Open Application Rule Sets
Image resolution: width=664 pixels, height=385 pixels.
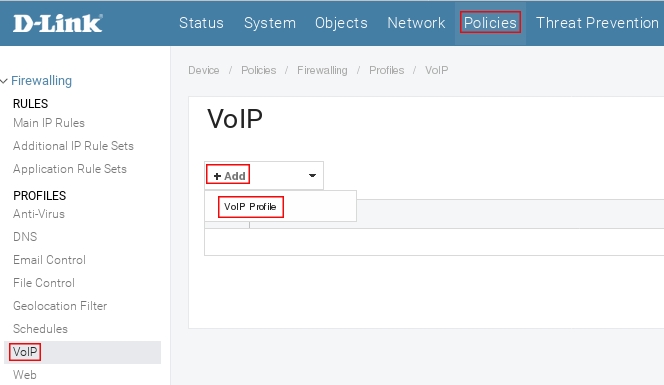pos(70,169)
